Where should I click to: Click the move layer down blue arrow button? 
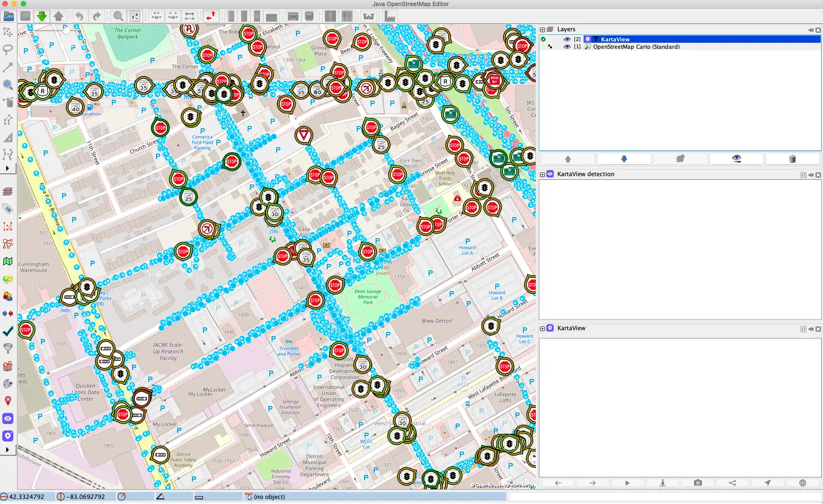(624, 159)
